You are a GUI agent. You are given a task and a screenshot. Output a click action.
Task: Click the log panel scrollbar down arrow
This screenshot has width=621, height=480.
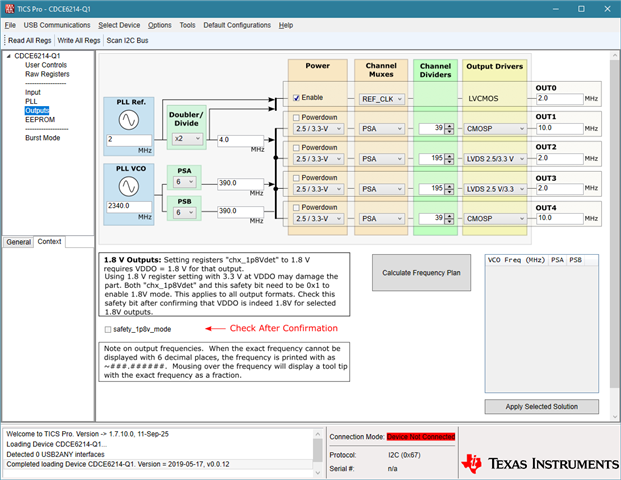(318, 472)
